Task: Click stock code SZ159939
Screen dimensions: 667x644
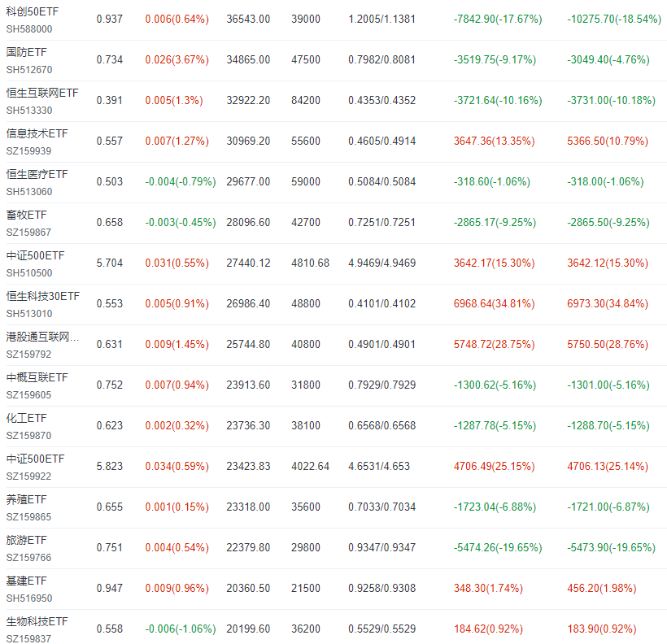Action: 28,151
